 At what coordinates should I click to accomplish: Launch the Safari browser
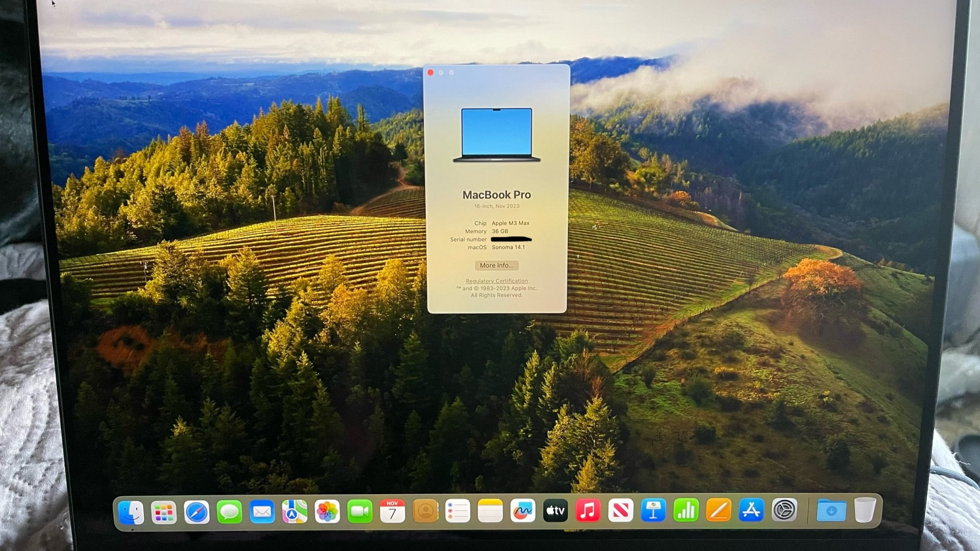point(196,512)
